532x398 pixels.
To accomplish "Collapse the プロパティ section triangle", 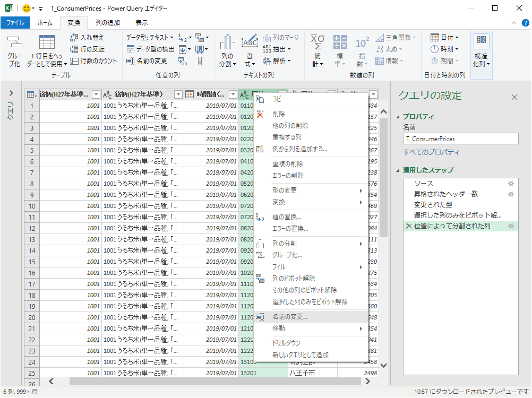I will [x=398, y=117].
